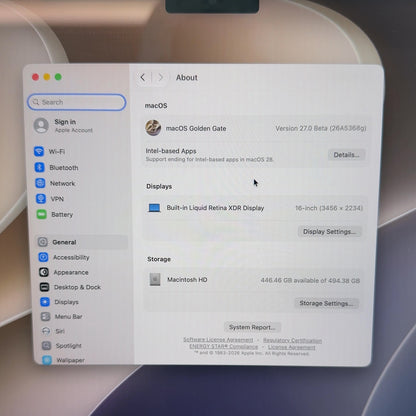Select Network in the sidebar
Viewport: 416px width, 416px height.
pos(81,183)
